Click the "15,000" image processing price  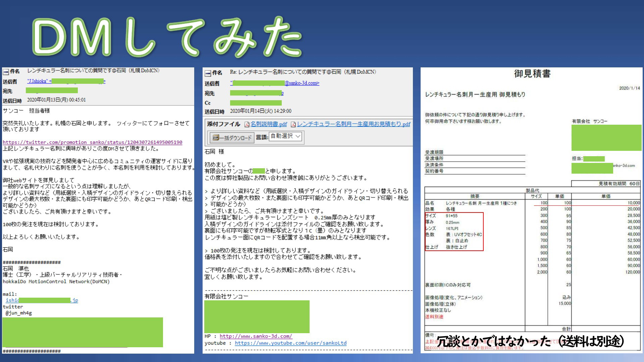click(565, 304)
